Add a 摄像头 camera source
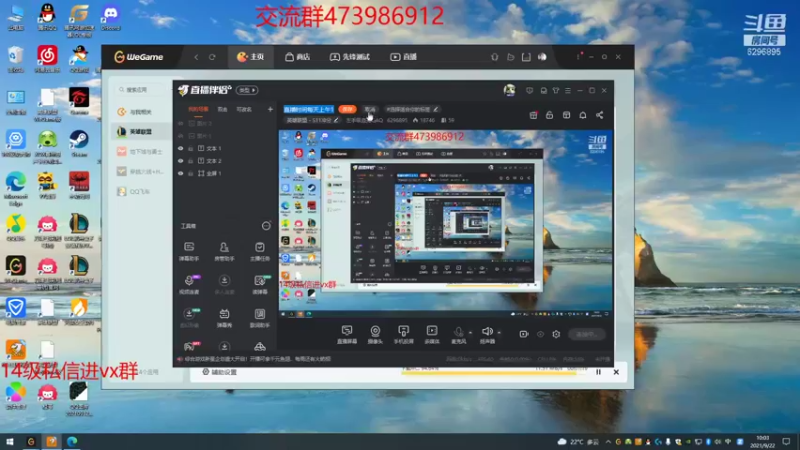The height and width of the screenshot is (450, 800). 375,334
